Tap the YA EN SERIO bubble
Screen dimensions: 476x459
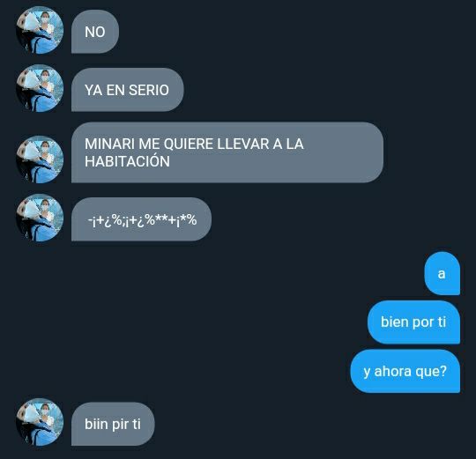click(x=128, y=90)
